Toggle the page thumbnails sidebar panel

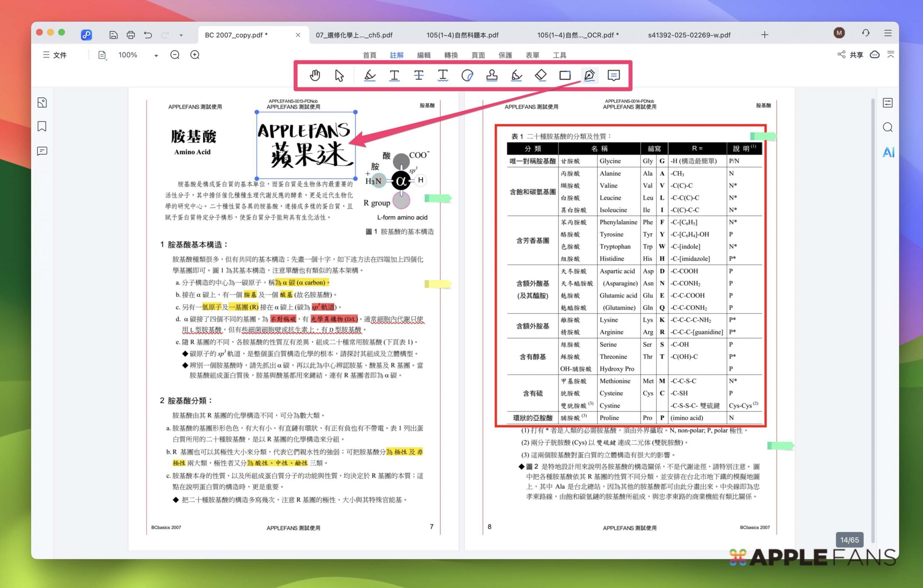pos(42,102)
